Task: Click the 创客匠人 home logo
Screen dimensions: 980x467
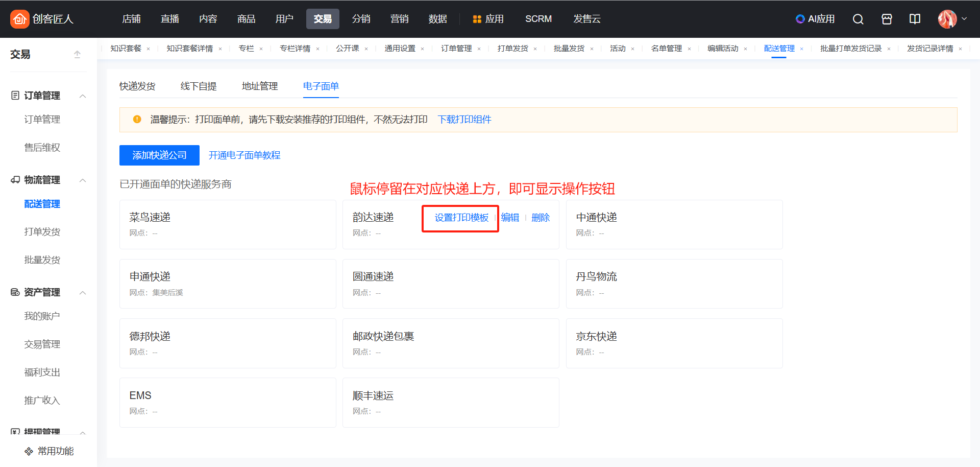Action: (42, 19)
